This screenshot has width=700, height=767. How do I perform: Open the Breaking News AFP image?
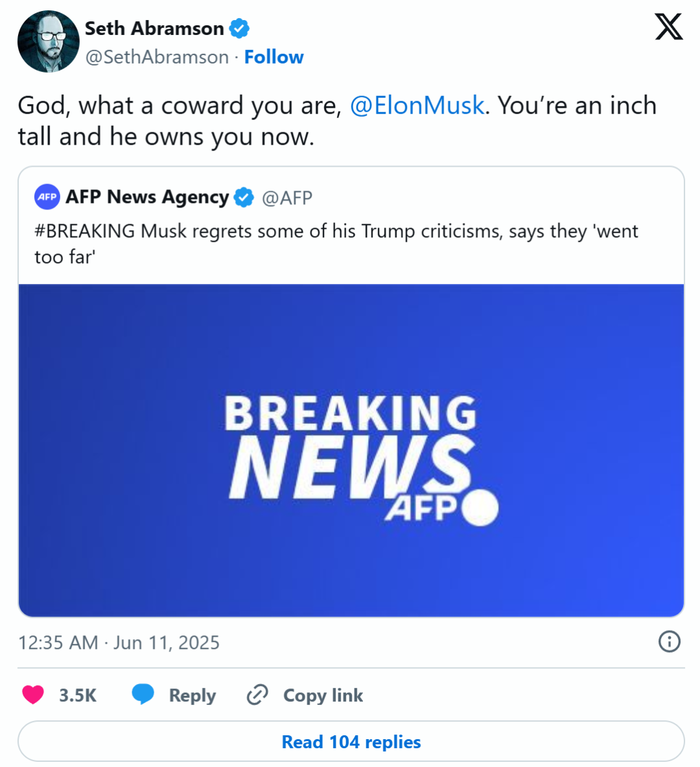click(351, 451)
